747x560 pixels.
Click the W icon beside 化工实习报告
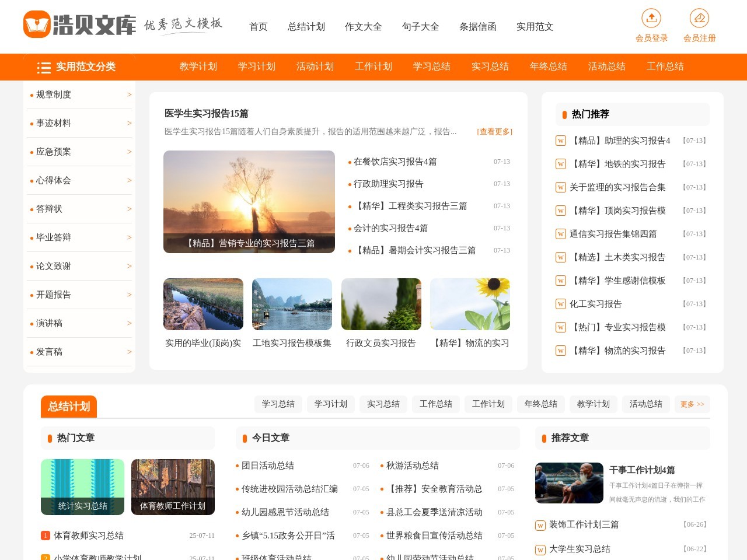(x=560, y=304)
